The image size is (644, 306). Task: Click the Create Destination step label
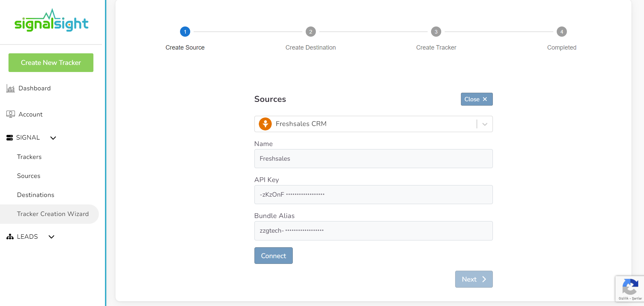[x=310, y=48]
